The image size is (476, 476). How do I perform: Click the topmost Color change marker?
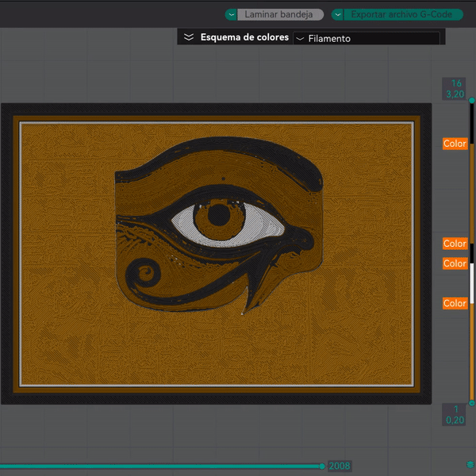point(455,144)
